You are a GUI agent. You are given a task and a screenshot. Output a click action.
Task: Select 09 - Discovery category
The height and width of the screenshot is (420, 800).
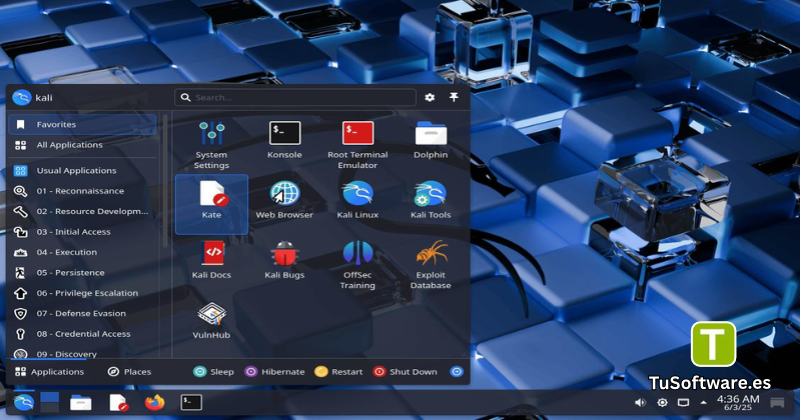point(82,353)
